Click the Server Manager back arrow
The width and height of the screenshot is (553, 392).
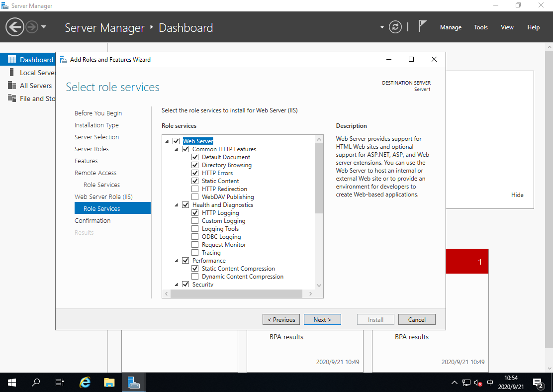point(15,27)
